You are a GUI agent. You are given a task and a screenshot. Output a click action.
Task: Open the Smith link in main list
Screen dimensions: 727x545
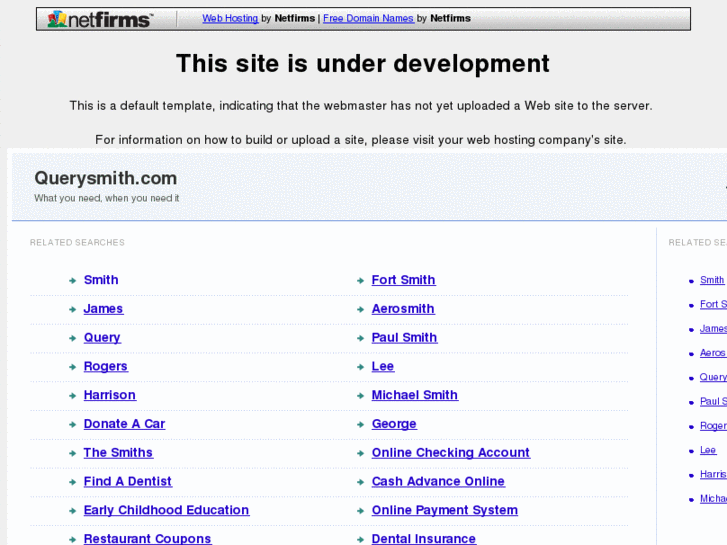[x=101, y=280]
